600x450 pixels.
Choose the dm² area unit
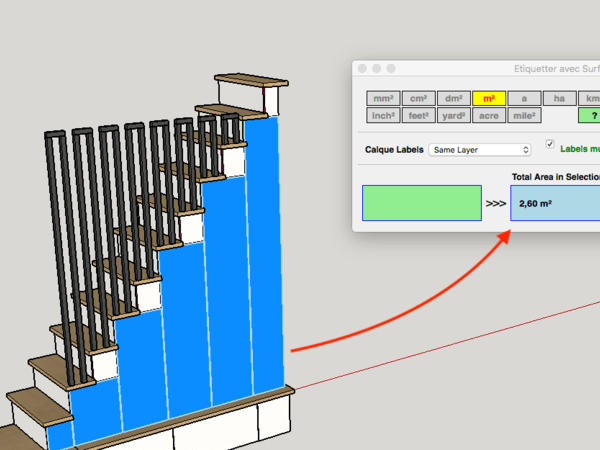[x=453, y=98]
